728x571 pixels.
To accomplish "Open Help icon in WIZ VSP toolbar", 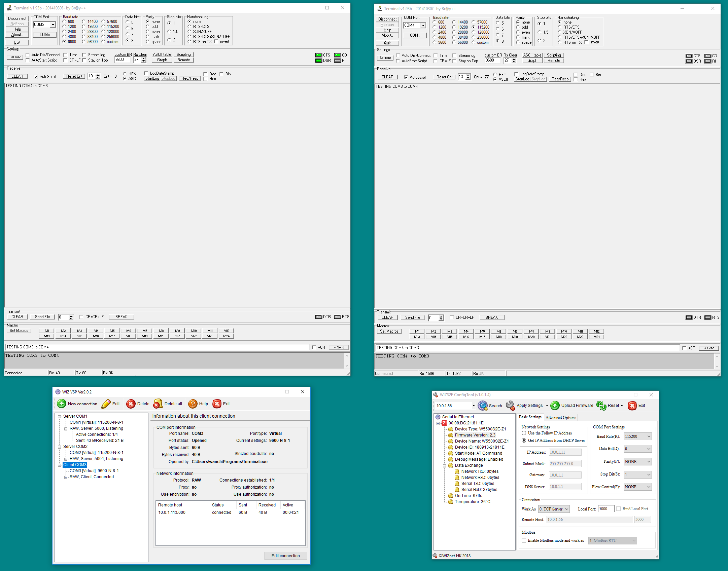I will (193, 404).
